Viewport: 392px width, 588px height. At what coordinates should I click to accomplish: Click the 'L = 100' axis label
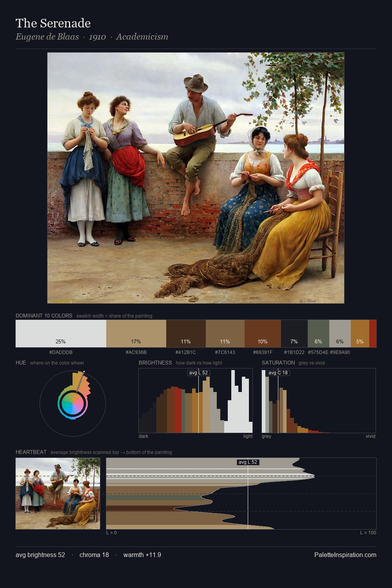click(x=368, y=533)
